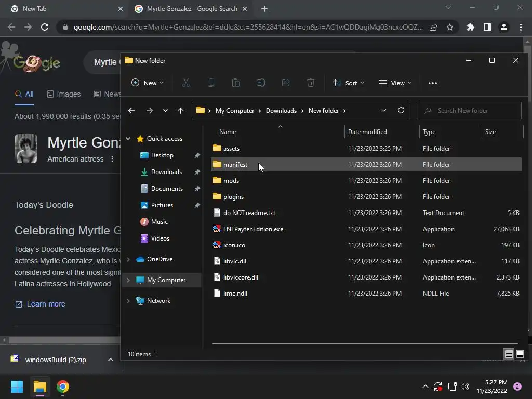The height and width of the screenshot is (399, 532).
Task: Click the Paste clipboard icon in Explorer toolbar
Action: (x=236, y=83)
